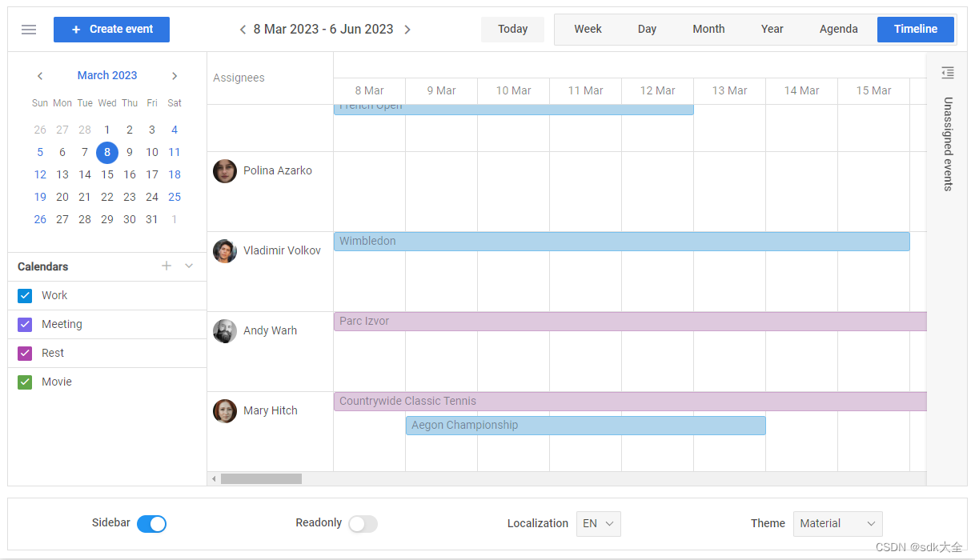Select 15 in the mini calendar
The width and height of the screenshot is (975, 560).
(107, 175)
